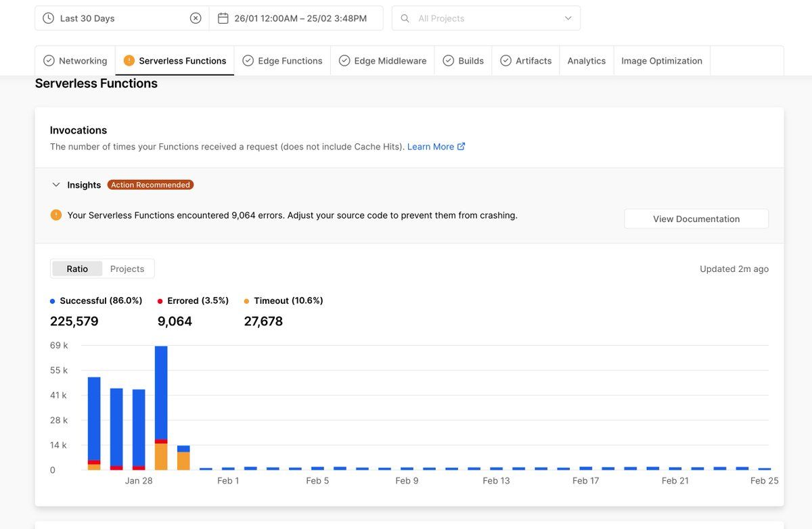Switch chart view to Ratio
Screen dimensions: 812x529
pos(77,269)
